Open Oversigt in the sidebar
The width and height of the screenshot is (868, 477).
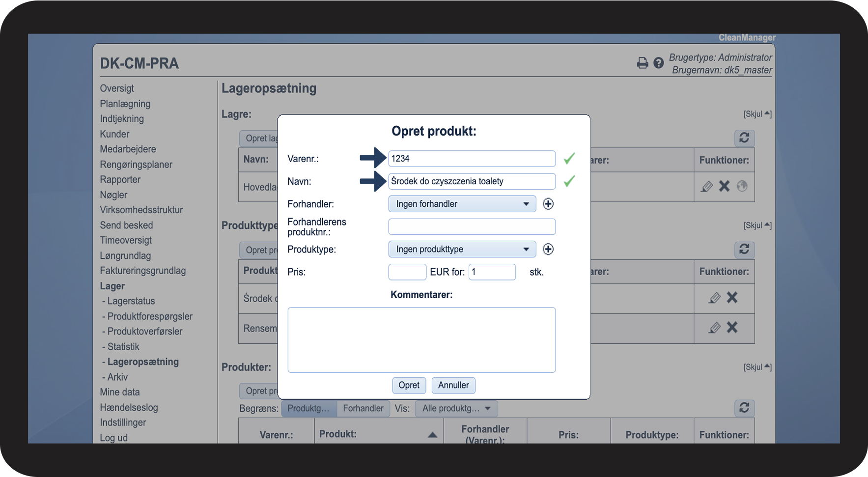click(x=117, y=88)
